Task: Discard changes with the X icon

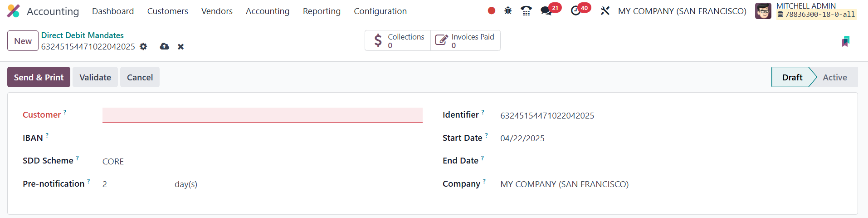Action: [x=180, y=47]
